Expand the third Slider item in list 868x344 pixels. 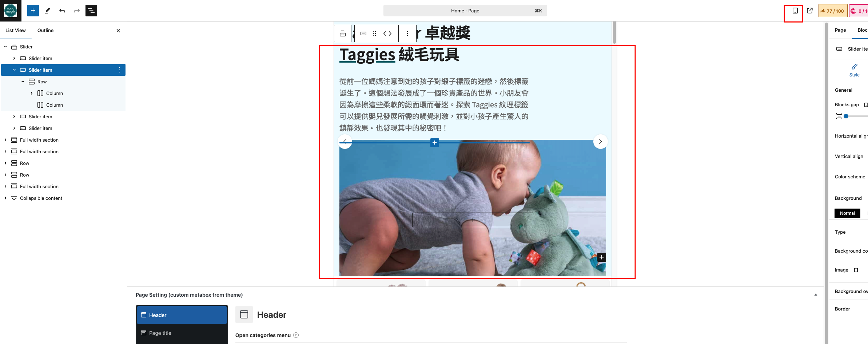pyautogui.click(x=14, y=116)
